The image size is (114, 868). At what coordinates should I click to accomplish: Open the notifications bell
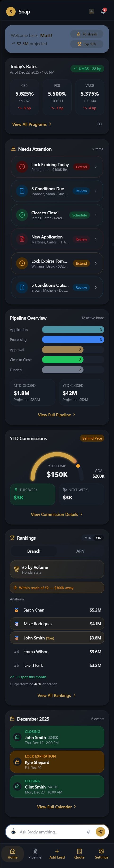[103, 11]
